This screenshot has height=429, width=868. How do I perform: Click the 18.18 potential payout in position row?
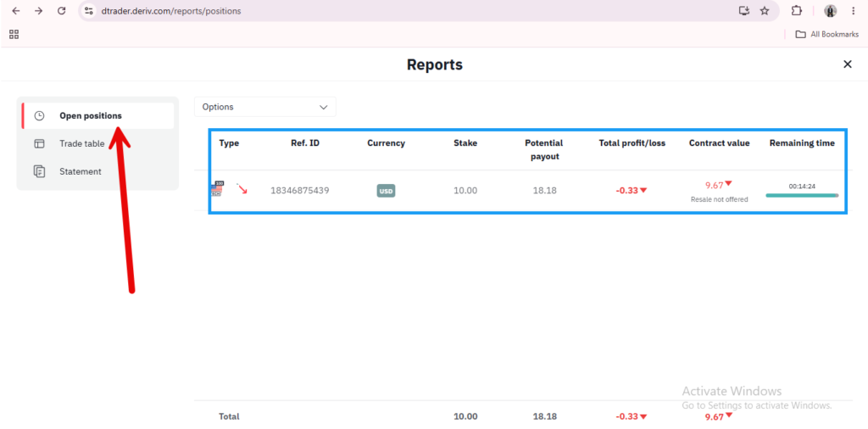[x=545, y=191]
